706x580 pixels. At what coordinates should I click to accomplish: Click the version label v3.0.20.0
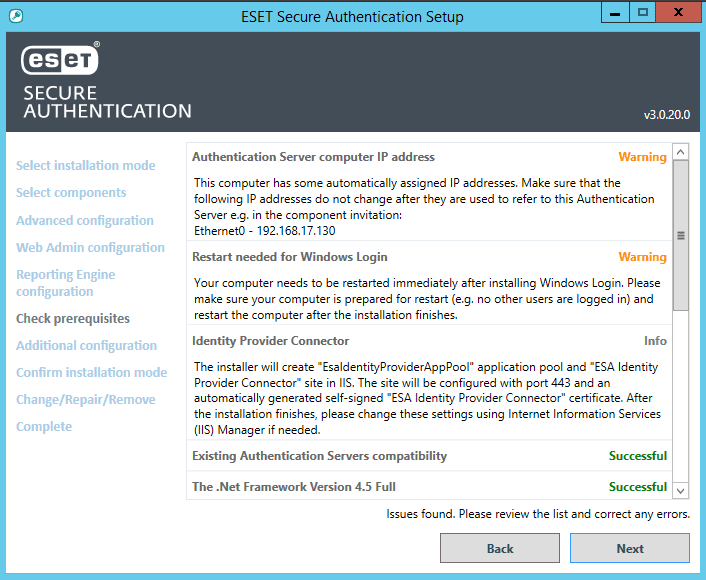click(x=666, y=115)
